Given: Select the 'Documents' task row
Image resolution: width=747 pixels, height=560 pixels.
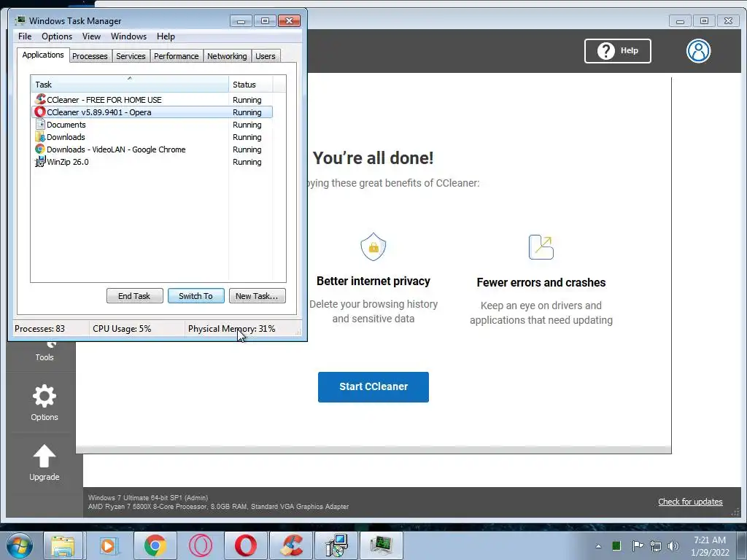Looking at the screenshot, I should point(152,124).
